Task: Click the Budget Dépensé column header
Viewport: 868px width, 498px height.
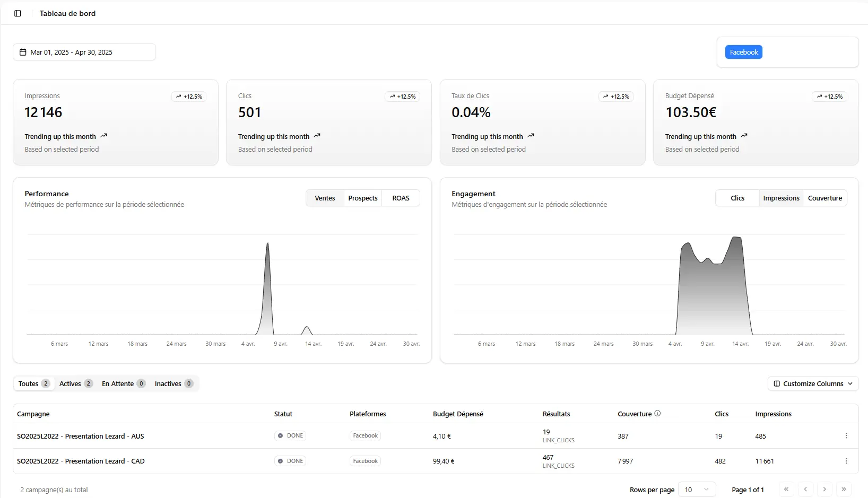Action: (x=458, y=414)
